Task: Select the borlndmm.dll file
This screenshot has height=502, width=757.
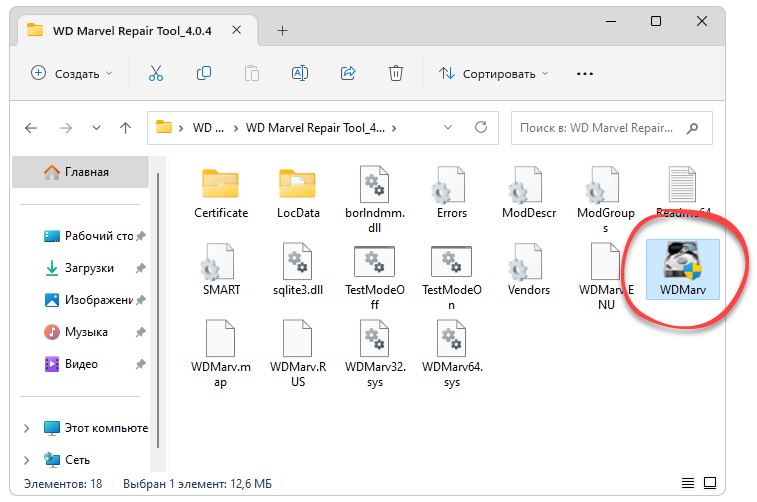Action: pyautogui.click(x=375, y=199)
